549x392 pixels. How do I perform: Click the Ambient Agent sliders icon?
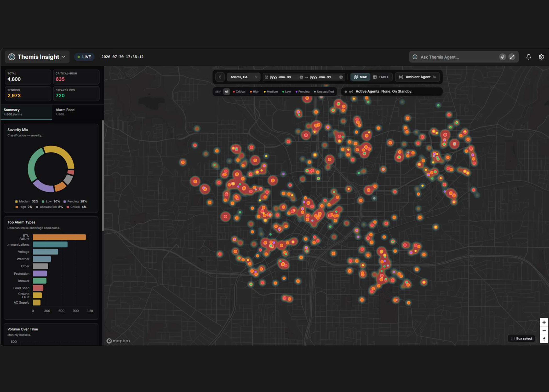click(434, 77)
